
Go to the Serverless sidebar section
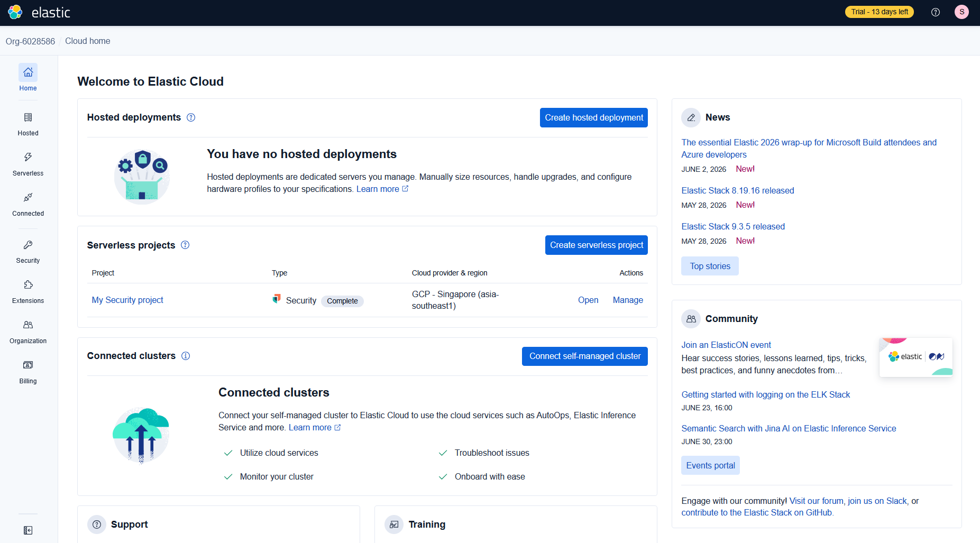tap(28, 164)
